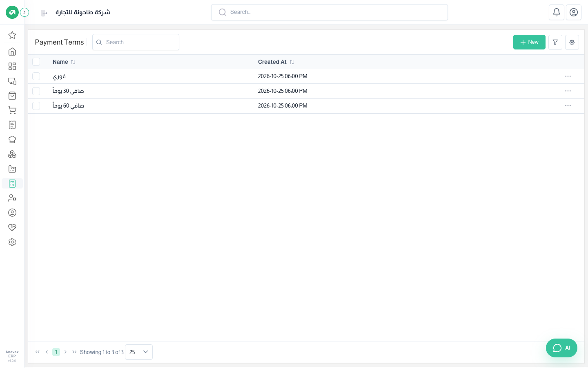Go to the next page

(x=65, y=352)
